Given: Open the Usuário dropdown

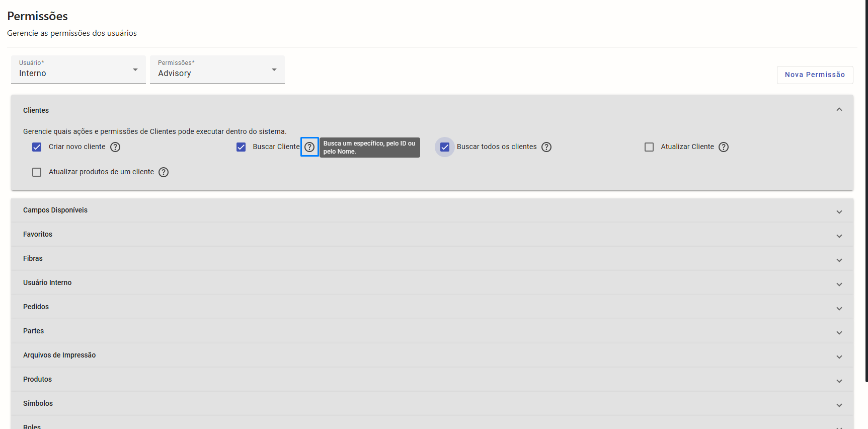Looking at the screenshot, I should (x=78, y=69).
